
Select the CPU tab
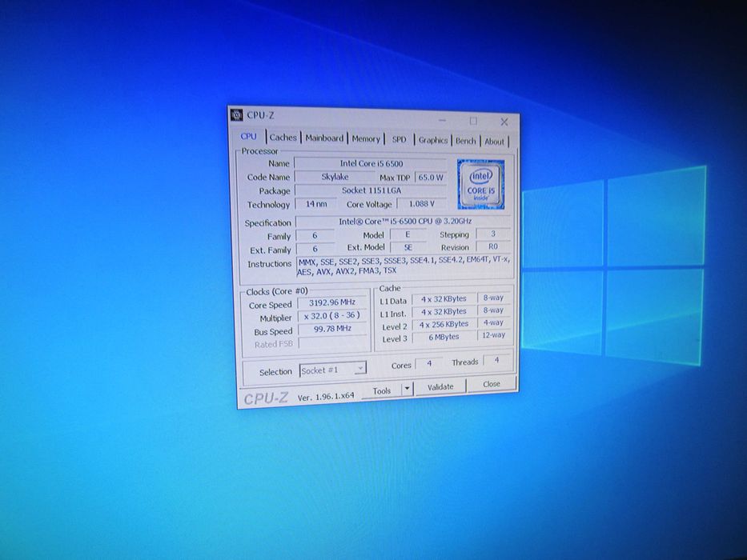click(249, 136)
